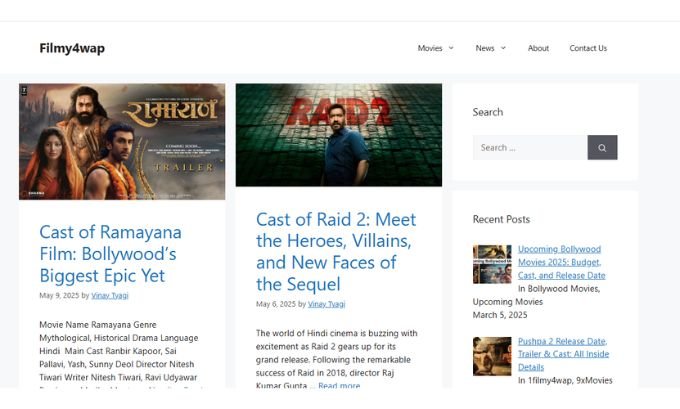Click the 'Recent Posts' heading
Screen dimensions: 680x409
[x=501, y=219]
